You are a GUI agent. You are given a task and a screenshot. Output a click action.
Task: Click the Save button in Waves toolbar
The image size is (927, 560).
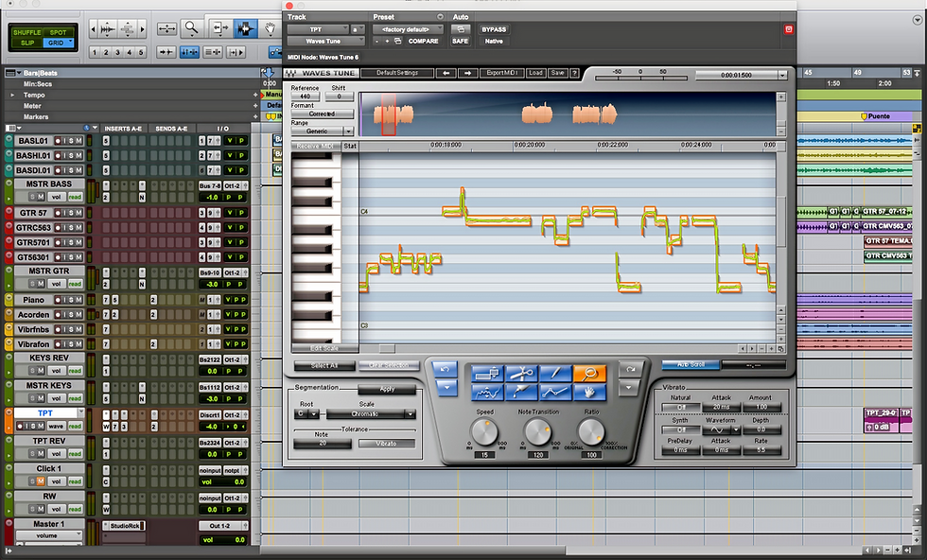click(557, 73)
